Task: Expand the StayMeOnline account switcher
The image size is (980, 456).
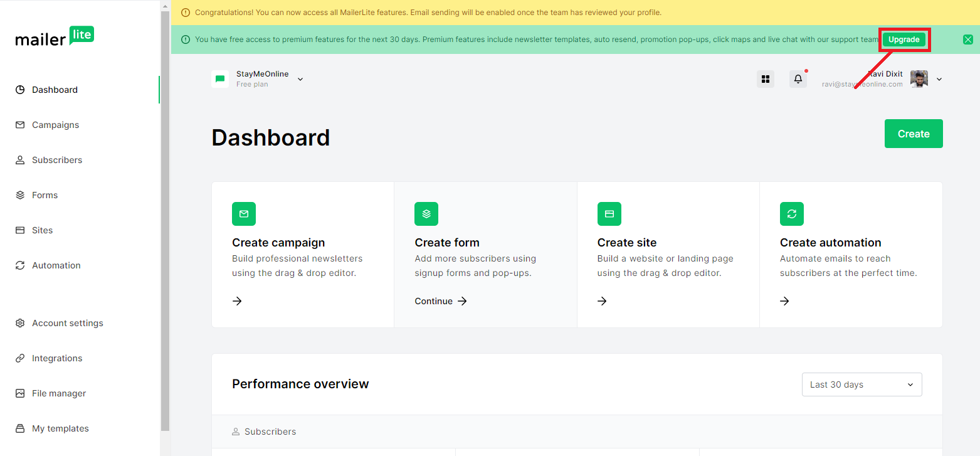Action: tap(300, 79)
